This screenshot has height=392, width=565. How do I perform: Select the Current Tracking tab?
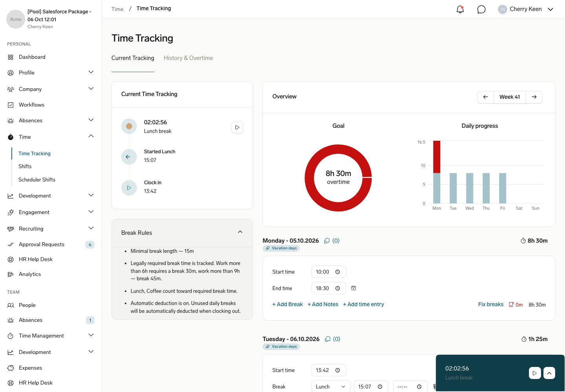click(133, 58)
